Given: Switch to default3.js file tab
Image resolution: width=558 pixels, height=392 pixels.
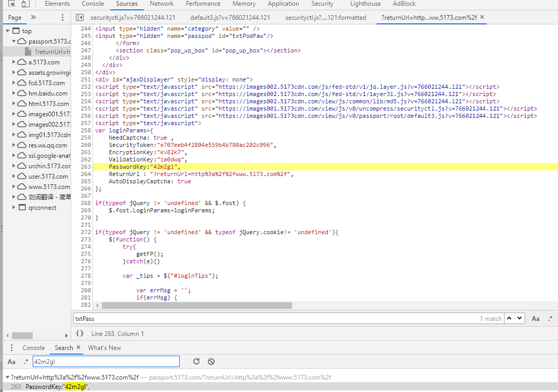Looking at the screenshot, I should pos(230,18).
